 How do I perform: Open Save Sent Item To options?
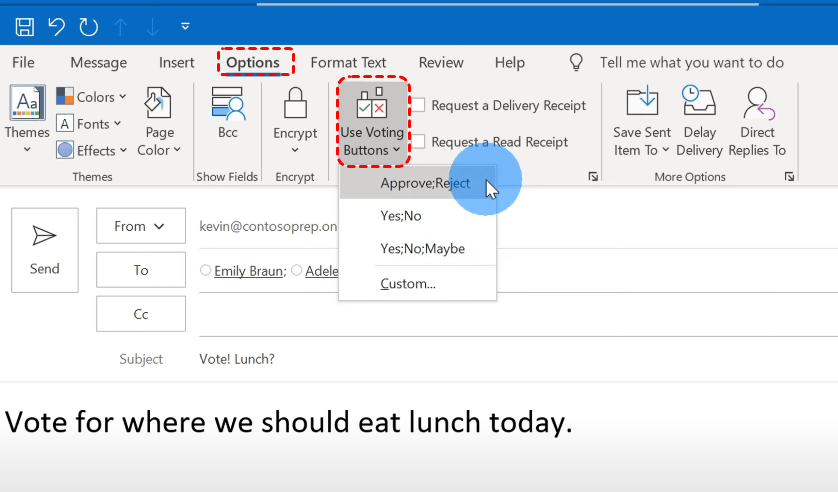click(x=642, y=121)
